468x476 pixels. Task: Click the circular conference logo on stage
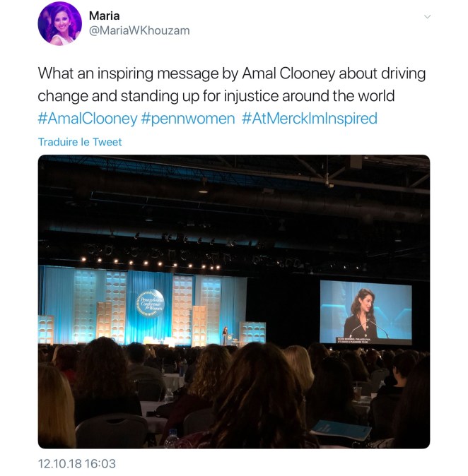click(151, 303)
